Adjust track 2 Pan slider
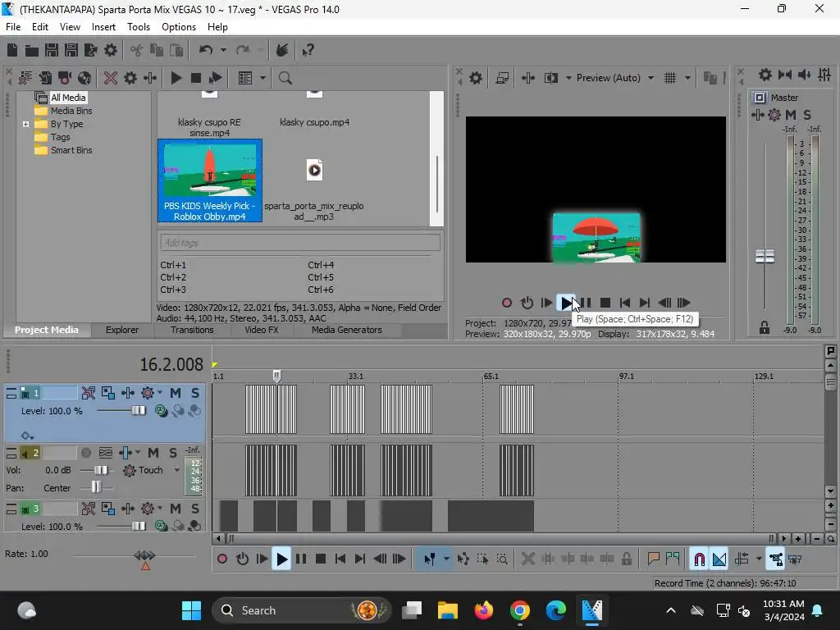 point(96,487)
